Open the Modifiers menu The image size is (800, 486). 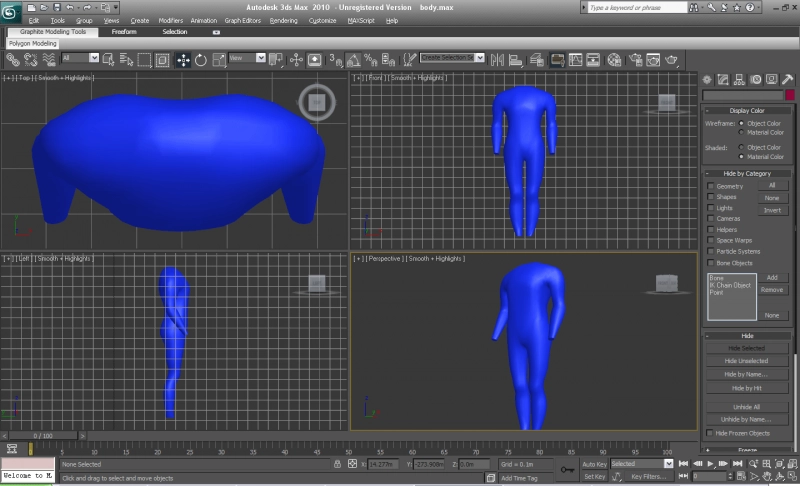pyautogui.click(x=170, y=20)
